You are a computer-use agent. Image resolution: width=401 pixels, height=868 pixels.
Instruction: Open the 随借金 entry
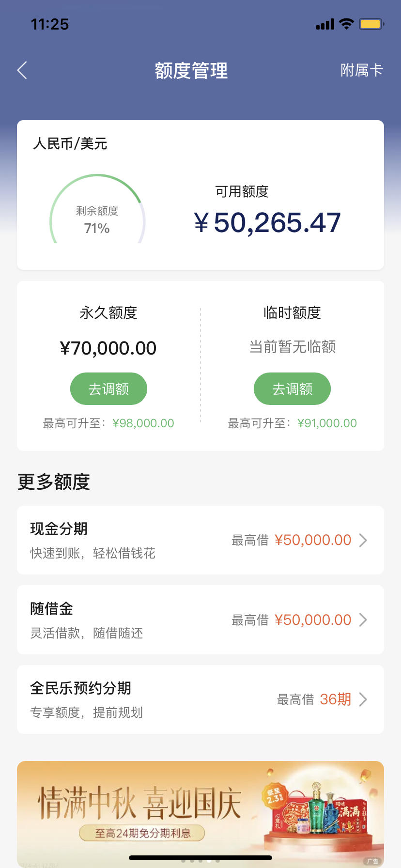pos(200,620)
